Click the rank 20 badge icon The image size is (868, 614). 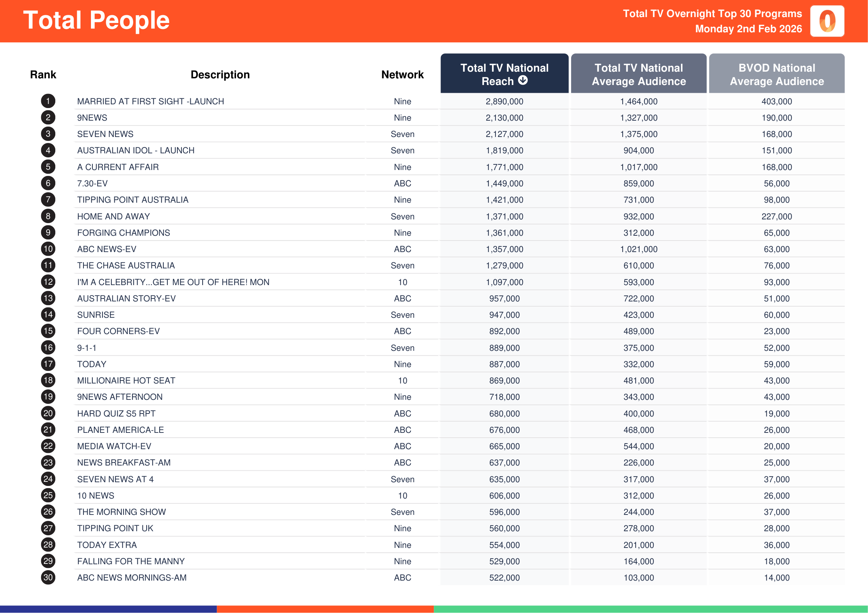pyautogui.click(x=48, y=414)
